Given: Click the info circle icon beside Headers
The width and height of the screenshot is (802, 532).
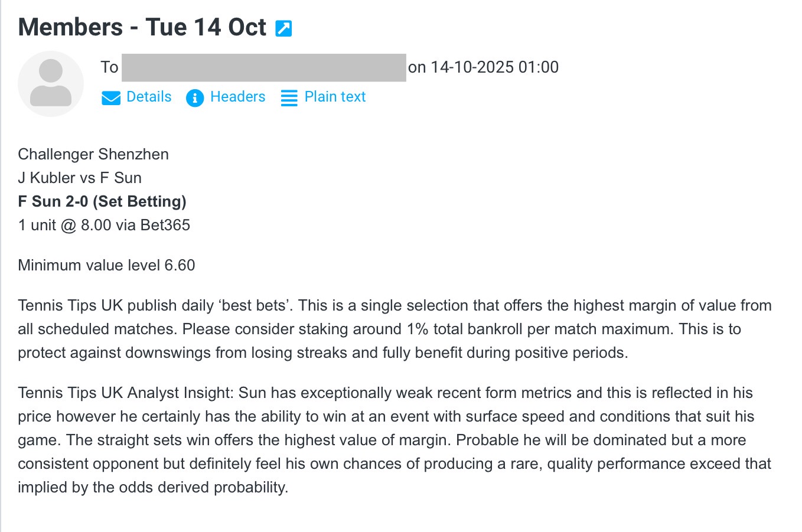Looking at the screenshot, I should click(x=194, y=97).
